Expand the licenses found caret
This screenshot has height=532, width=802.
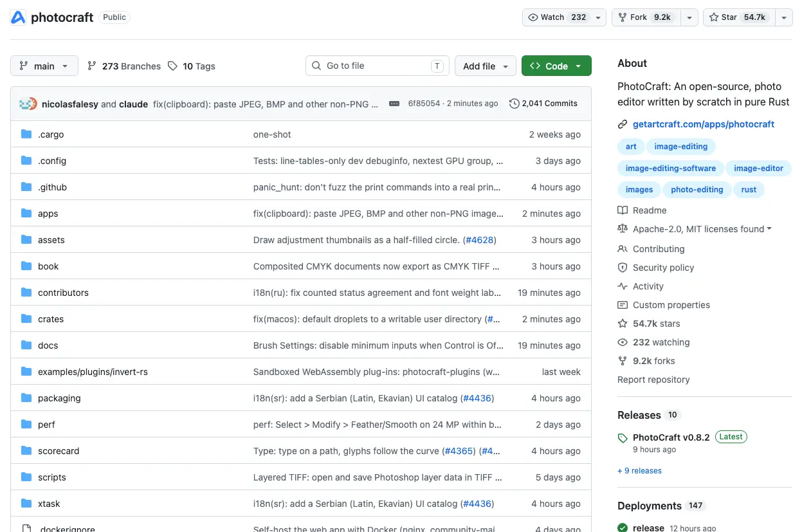point(769,229)
